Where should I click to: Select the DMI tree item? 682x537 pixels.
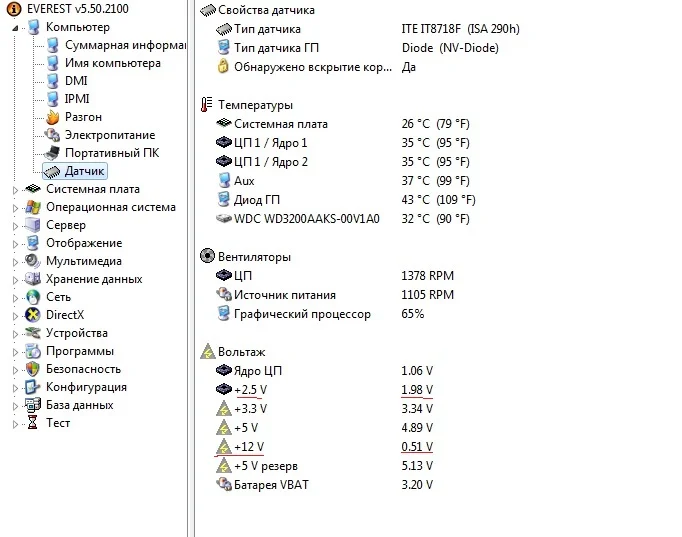coord(76,81)
